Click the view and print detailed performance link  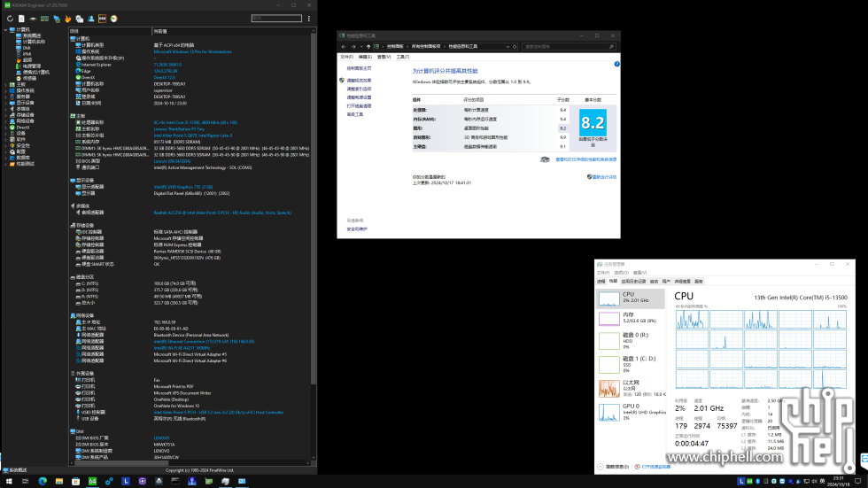click(585, 159)
